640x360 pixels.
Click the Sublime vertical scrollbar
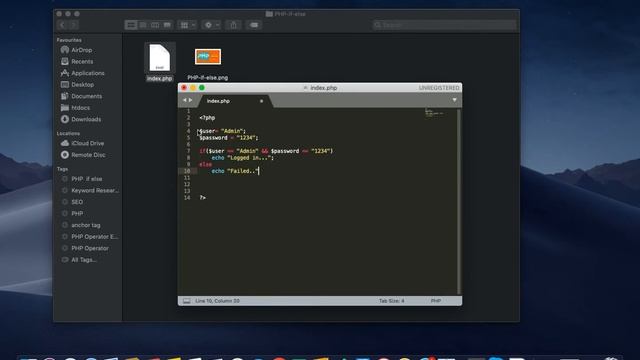pyautogui.click(x=459, y=201)
